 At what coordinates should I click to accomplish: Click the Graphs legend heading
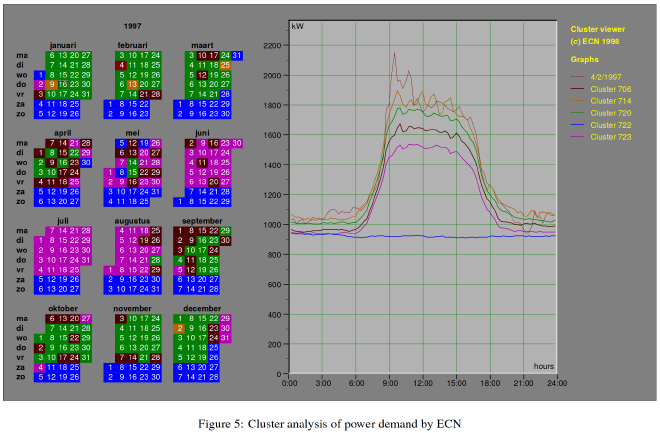pos(584,59)
